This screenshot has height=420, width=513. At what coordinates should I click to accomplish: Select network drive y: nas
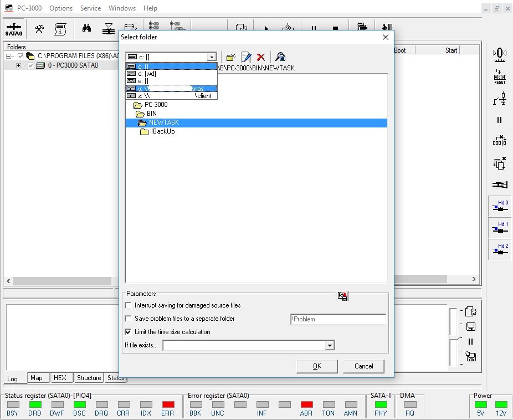pos(171,88)
